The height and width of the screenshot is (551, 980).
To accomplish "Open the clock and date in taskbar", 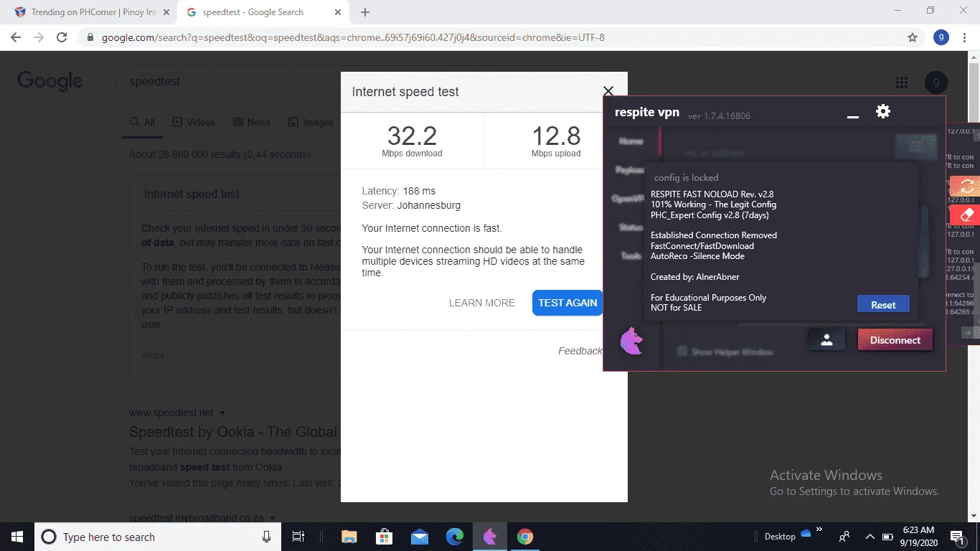I will click(x=918, y=537).
